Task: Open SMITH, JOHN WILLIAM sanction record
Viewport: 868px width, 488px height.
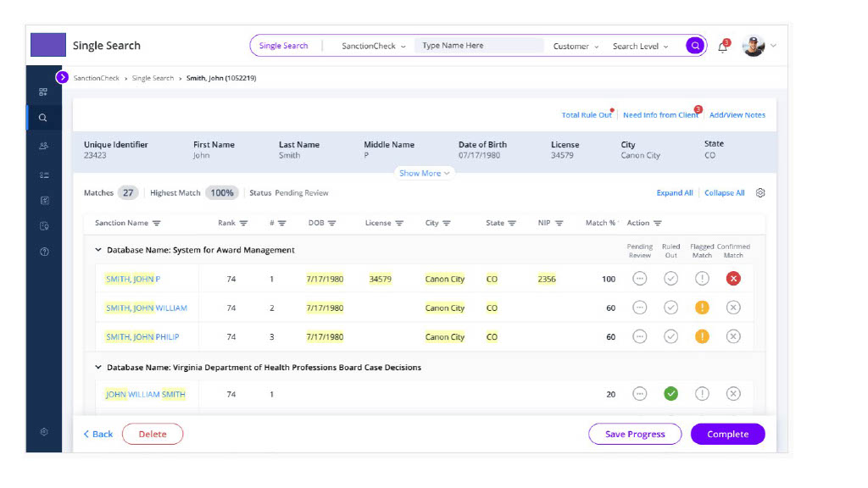Action: coord(146,308)
